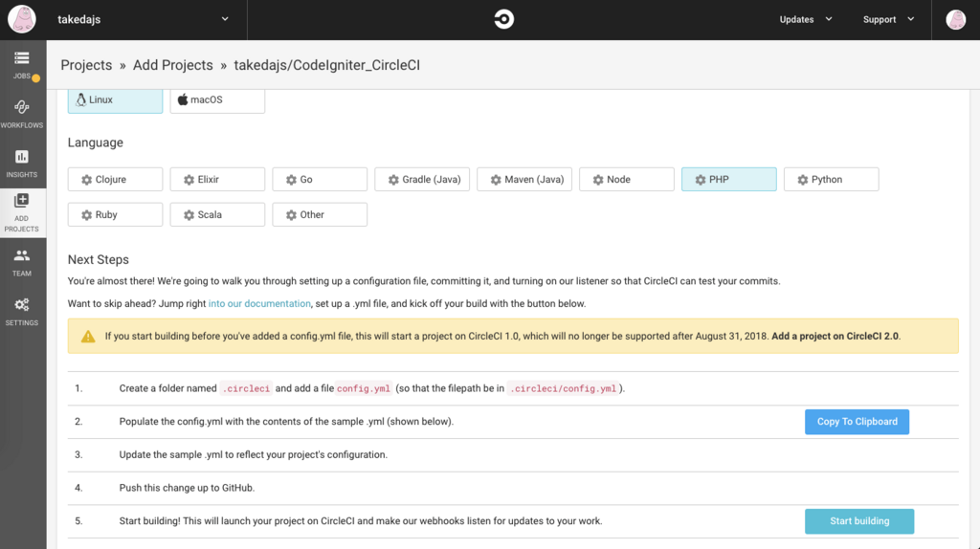980x549 pixels.
Task: Expand the Updates dropdown menu
Action: (x=806, y=19)
